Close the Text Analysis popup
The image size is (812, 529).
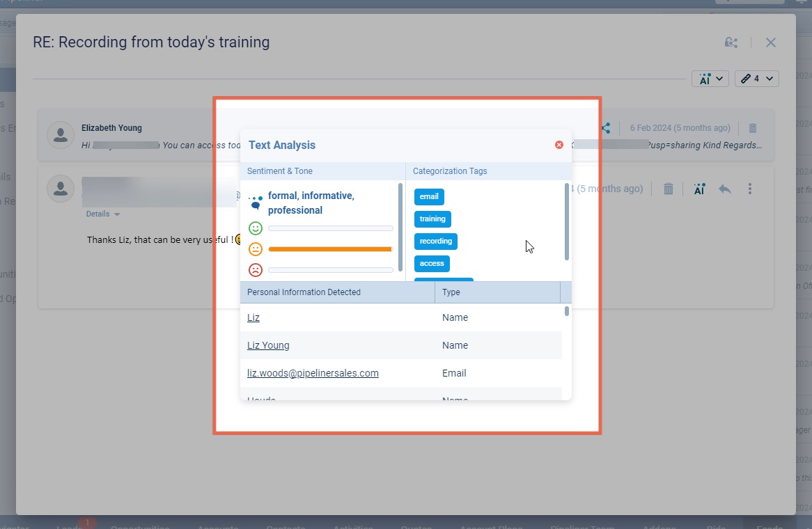(559, 145)
